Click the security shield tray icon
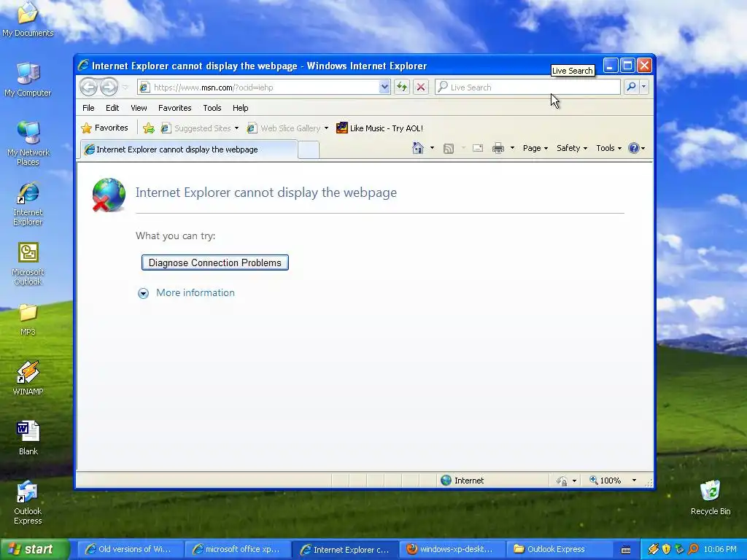The width and height of the screenshot is (747, 560). click(667, 549)
